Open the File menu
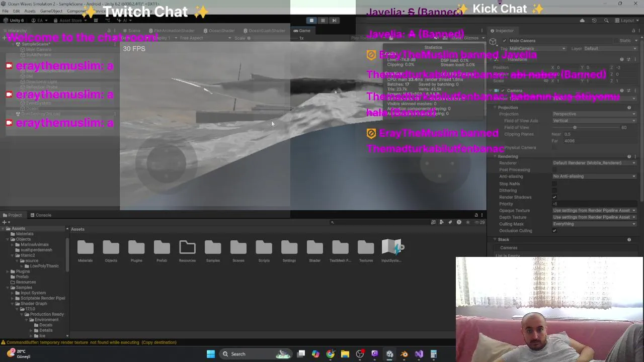This screenshot has width=644, height=362. click(x=5, y=11)
